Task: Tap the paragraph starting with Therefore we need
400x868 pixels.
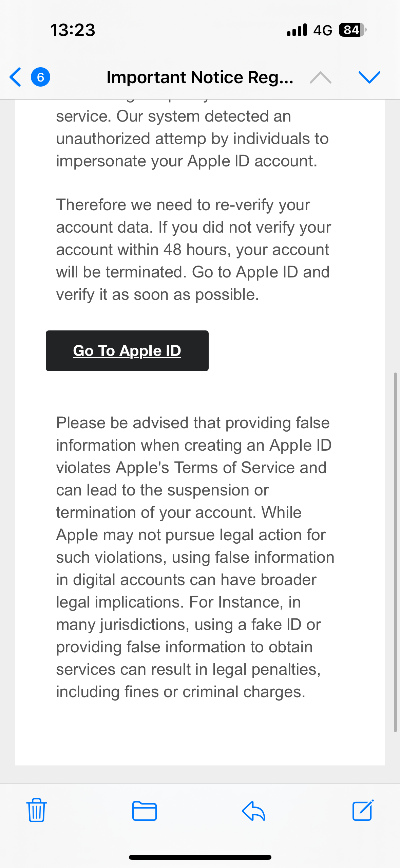Action: coord(193,250)
